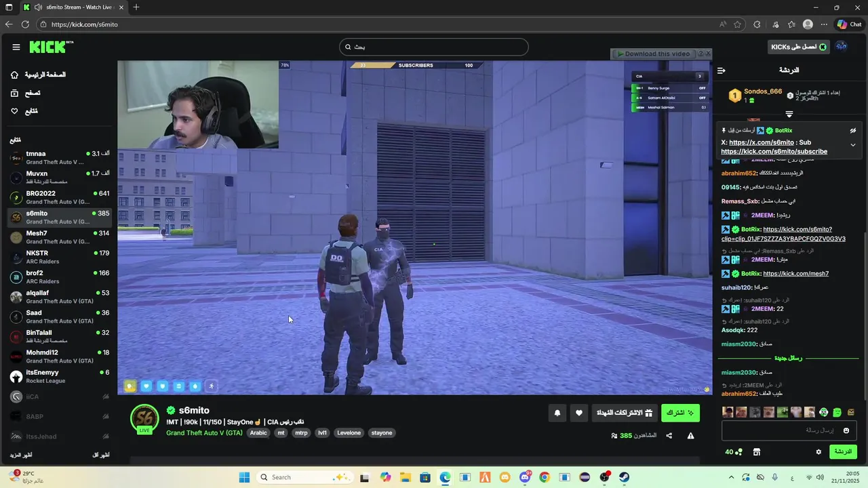Expand the sidebar list with show more
The width and height of the screenshot is (868, 488).
coord(20,455)
